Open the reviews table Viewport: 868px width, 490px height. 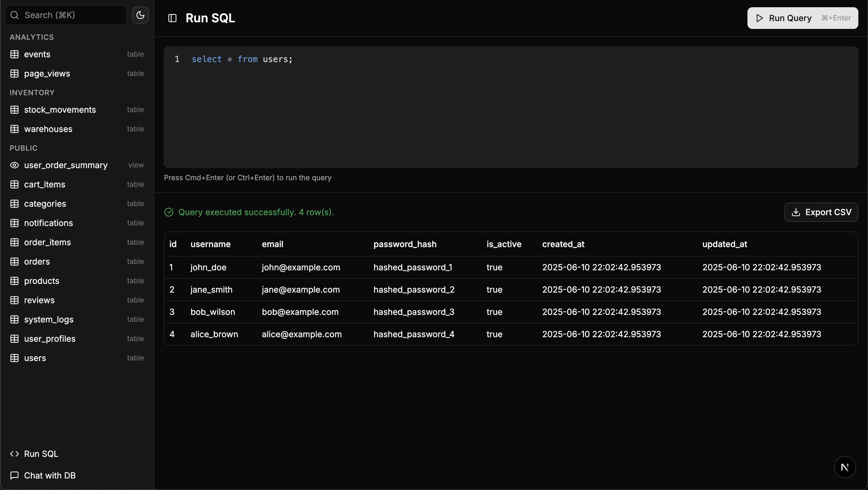(x=77, y=300)
